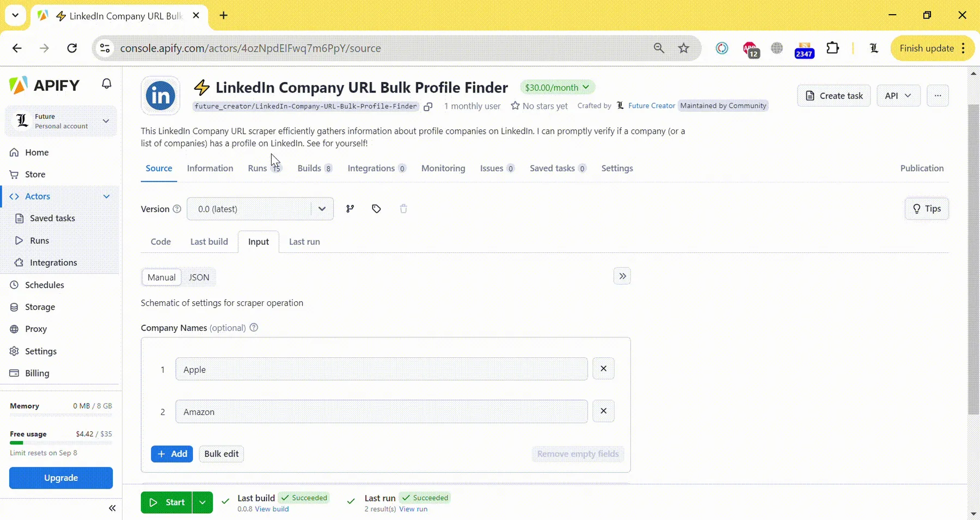
Task: Open a new browser tab
Action: [224, 16]
